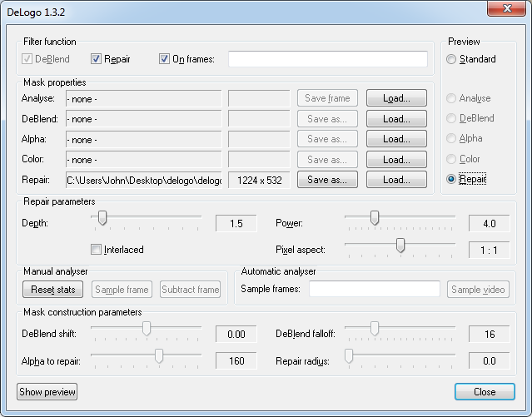
Task: Click Save as button for Repair mask
Action: (328, 180)
